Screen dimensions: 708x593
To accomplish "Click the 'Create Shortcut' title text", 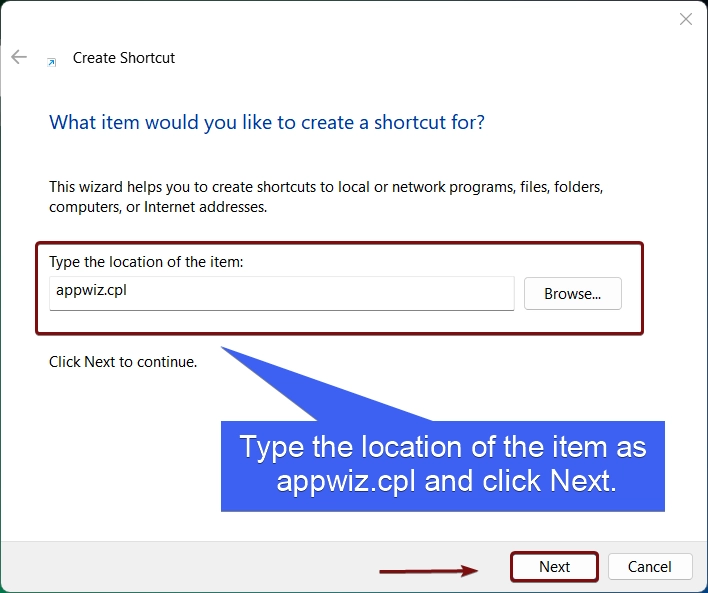I will click(124, 58).
